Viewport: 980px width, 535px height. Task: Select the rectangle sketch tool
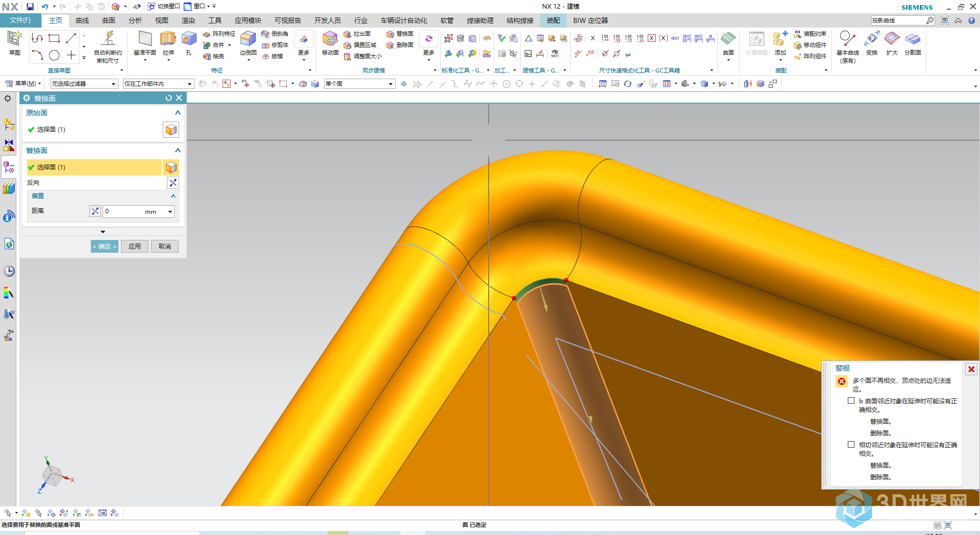pos(54,38)
